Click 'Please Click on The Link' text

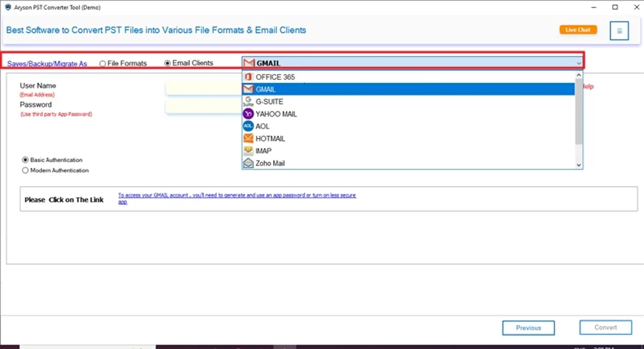[x=64, y=200]
